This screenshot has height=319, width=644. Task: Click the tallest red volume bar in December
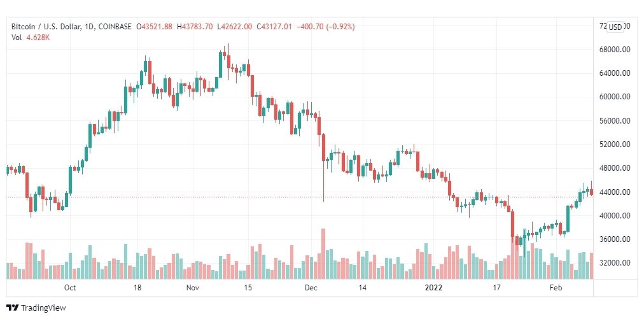pos(323,253)
